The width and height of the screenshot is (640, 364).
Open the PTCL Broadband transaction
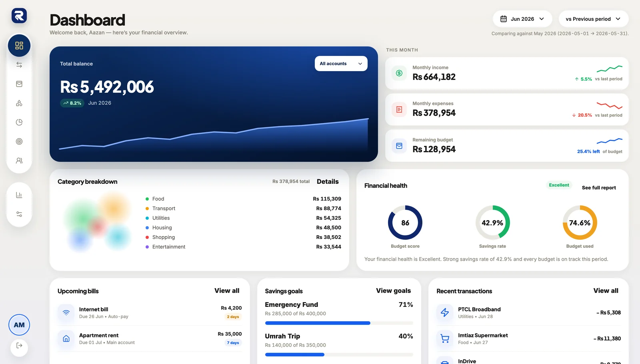tap(528, 312)
